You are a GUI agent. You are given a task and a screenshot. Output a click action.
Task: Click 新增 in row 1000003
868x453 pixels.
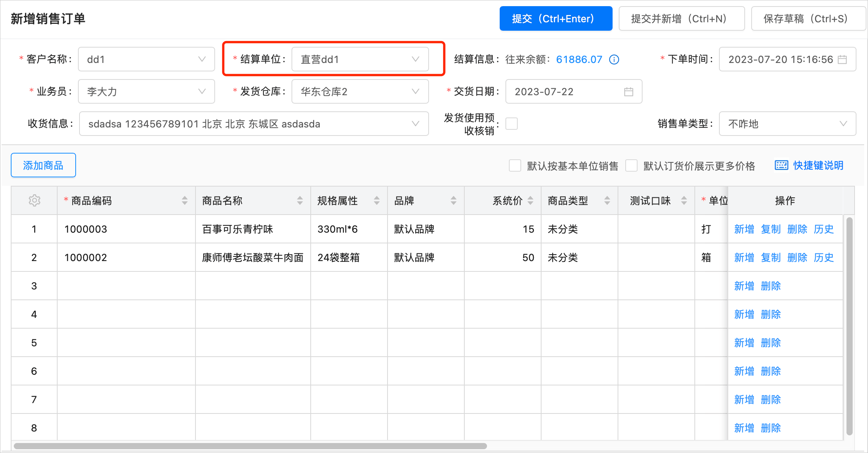coord(744,229)
